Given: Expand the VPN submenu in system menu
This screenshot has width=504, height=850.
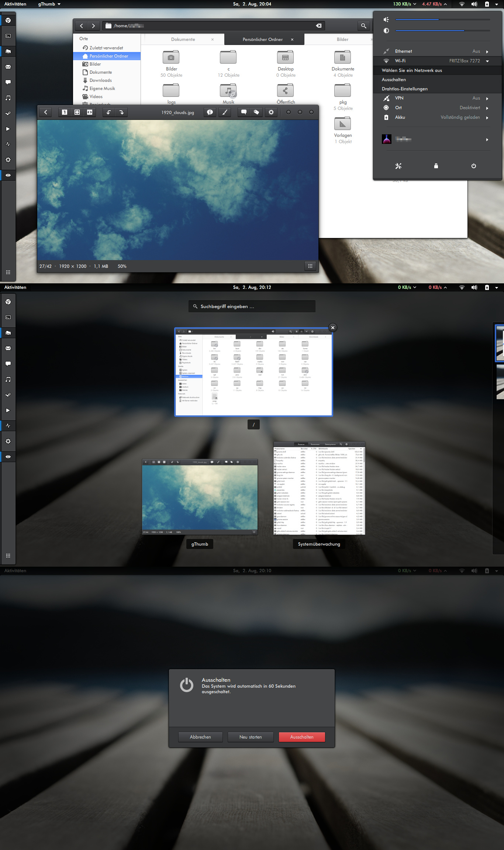Looking at the screenshot, I should point(487,99).
